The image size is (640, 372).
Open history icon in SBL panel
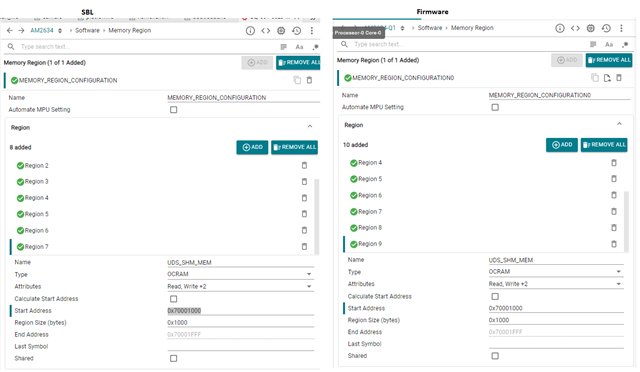click(297, 31)
